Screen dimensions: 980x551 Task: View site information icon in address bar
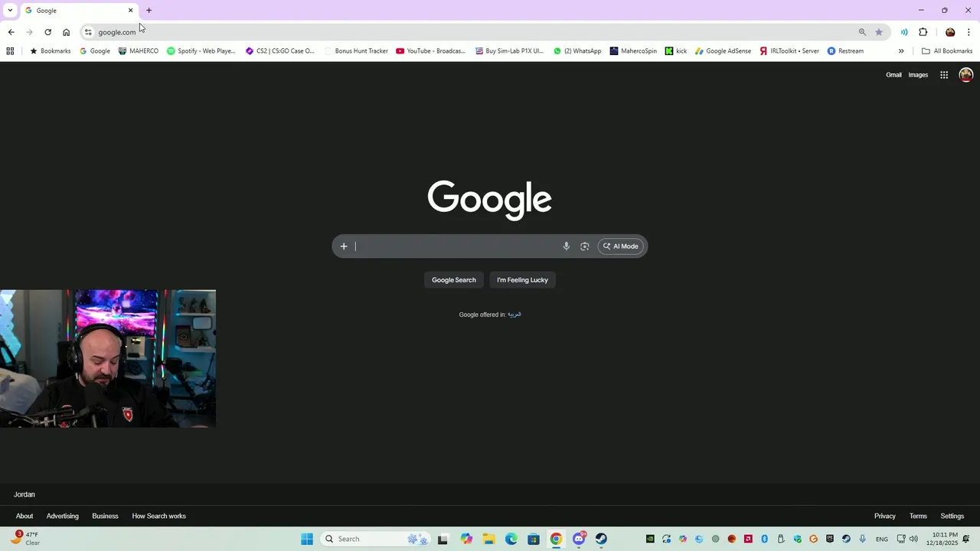(88, 32)
